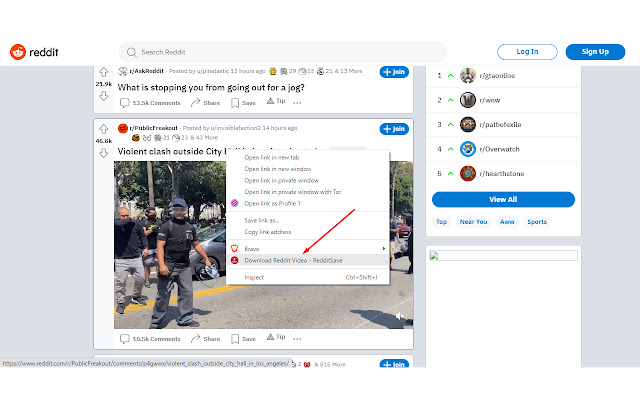The width and height of the screenshot is (640, 400).
Task: Click the search magnifier icon
Action: click(131, 52)
